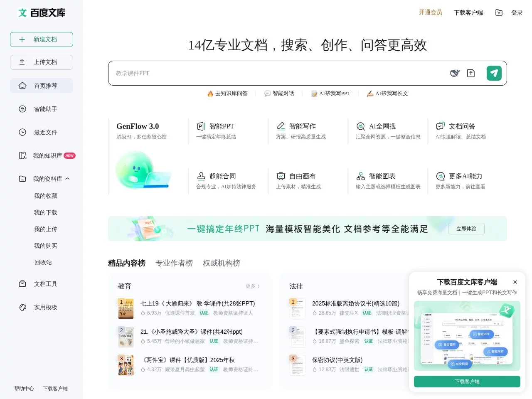Open the bookmark collection icon at top right
The width and height of the screenshot is (532, 399).
[x=499, y=12]
